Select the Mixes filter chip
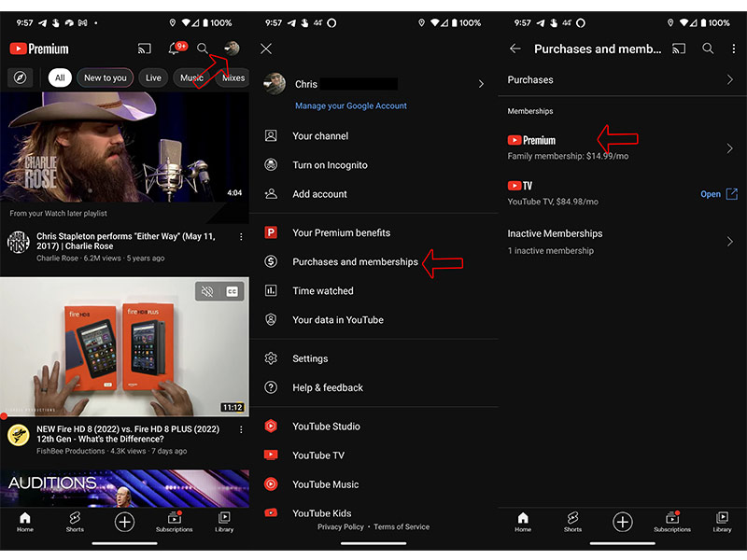The width and height of the screenshot is (747, 560). (233, 77)
